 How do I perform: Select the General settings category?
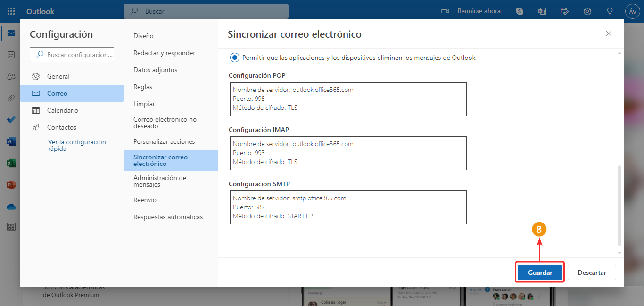pos(72,76)
